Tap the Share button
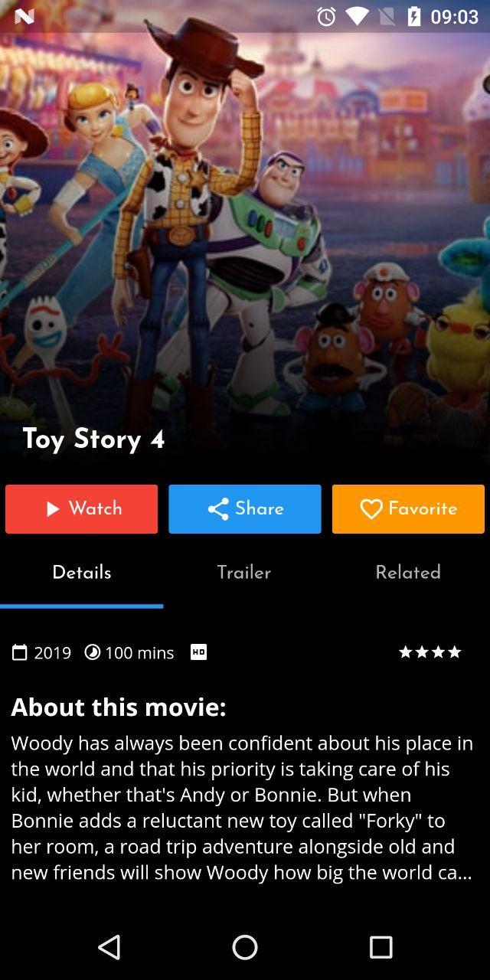 pos(245,508)
